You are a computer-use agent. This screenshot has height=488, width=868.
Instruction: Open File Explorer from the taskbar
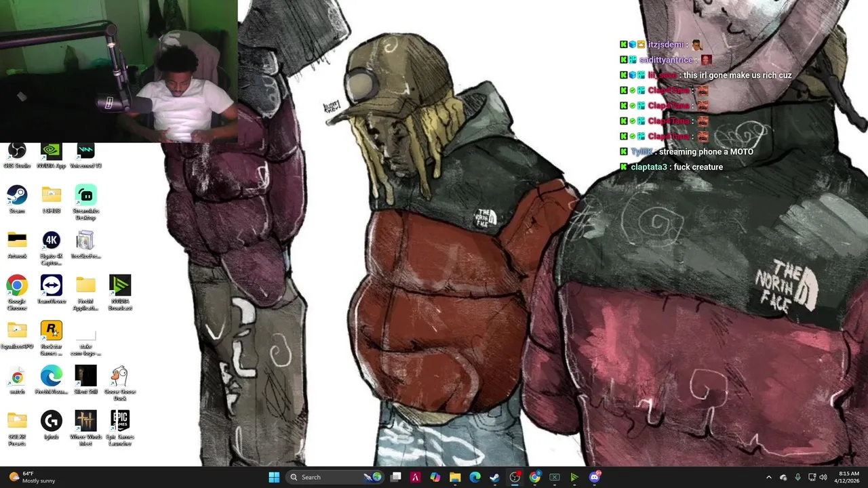pyautogui.click(x=455, y=477)
